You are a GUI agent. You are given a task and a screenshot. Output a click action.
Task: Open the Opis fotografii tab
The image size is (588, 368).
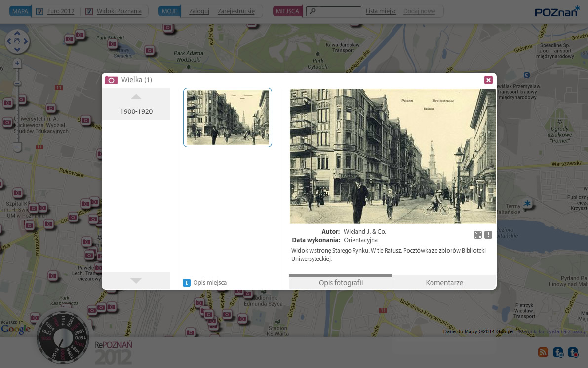coord(341,283)
